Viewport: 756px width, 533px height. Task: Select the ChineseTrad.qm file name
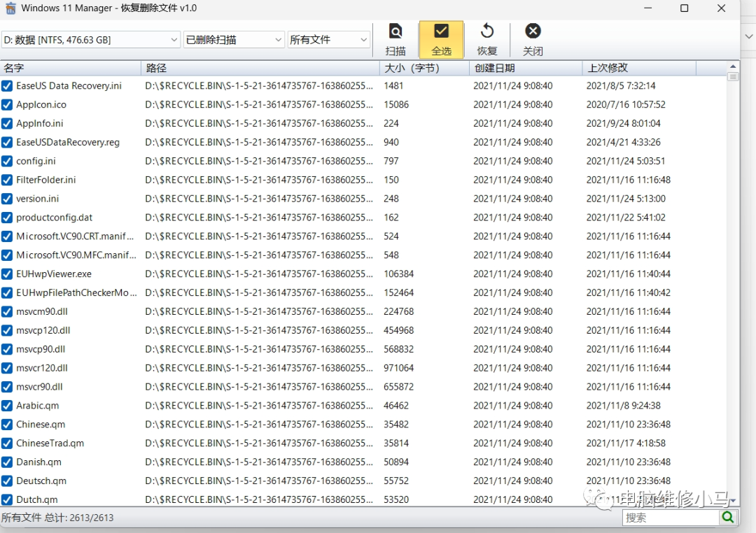pos(50,443)
